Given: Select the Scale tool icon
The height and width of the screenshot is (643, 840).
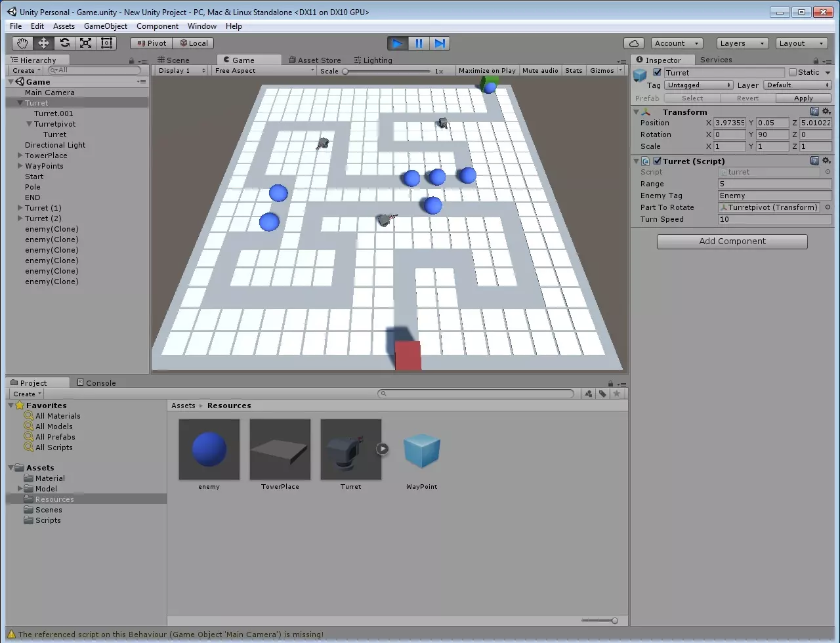Looking at the screenshot, I should [x=85, y=43].
